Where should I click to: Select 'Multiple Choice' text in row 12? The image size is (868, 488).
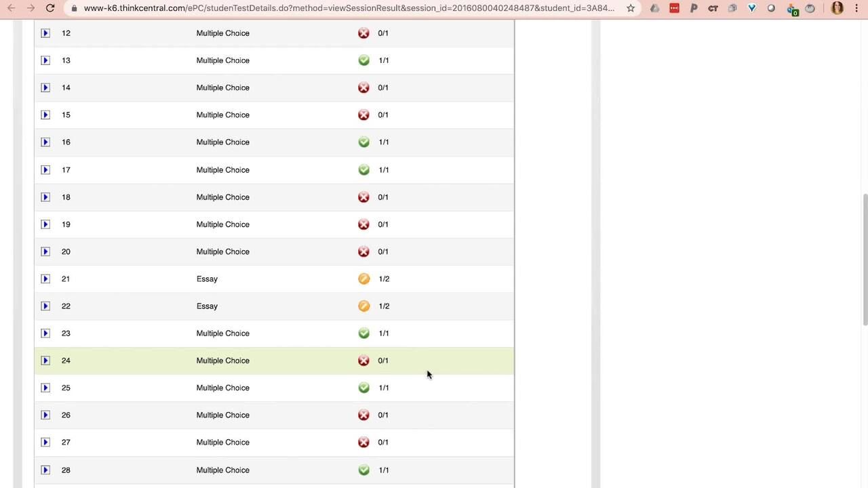click(x=223, y=33)
